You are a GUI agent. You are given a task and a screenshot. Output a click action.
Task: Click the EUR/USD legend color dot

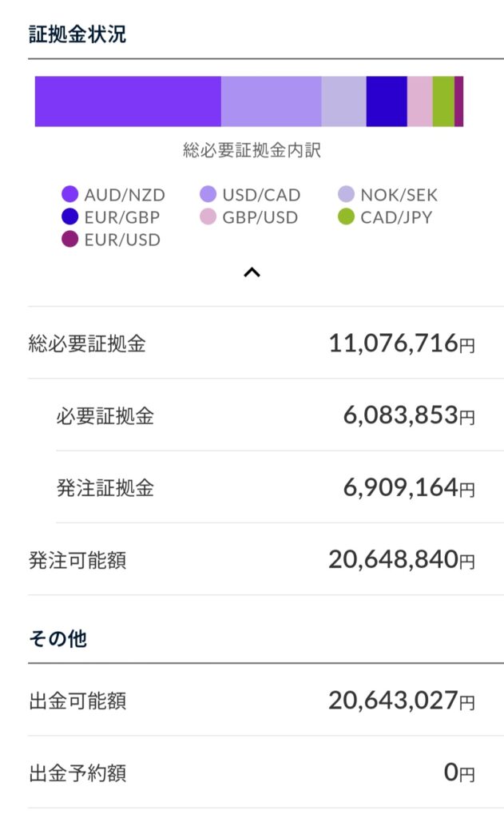[x=69, y=240]
